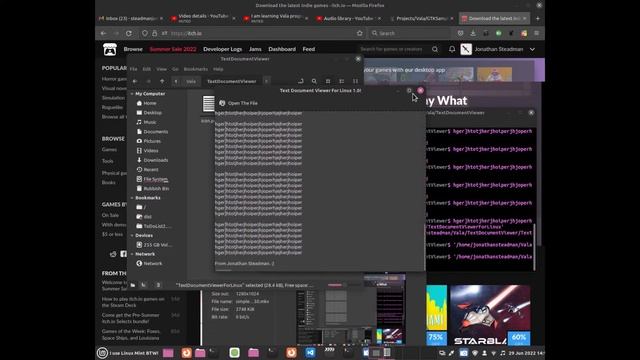Screen dimensions: 640x360
Task: Open VS Code from taskbar
Action: click(310, 353)
